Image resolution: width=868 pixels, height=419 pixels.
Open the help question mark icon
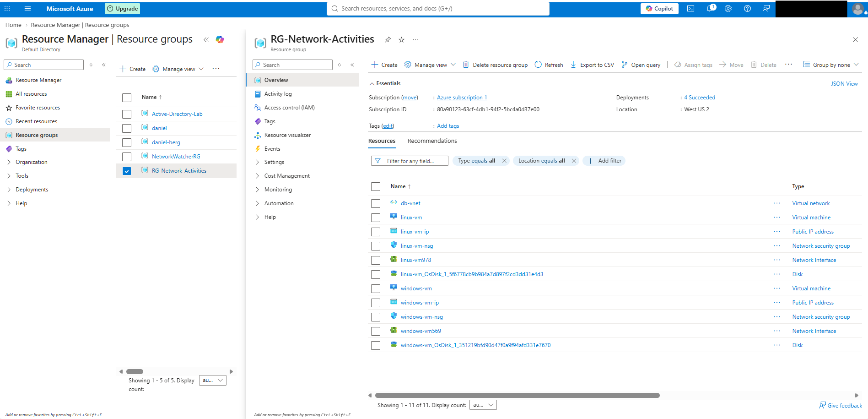[x=747, y=8]
